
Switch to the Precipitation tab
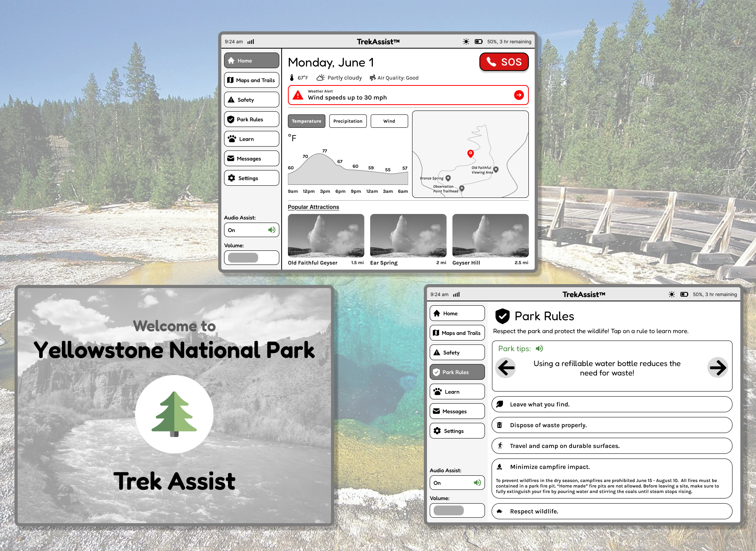pyautogui.click(x=348, y=121)
